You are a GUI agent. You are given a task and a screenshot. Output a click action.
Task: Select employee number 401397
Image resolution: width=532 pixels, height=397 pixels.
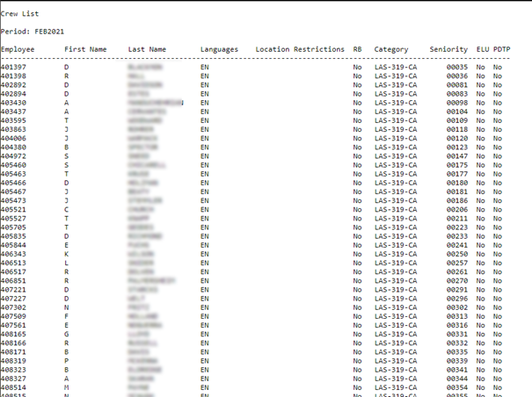pyautogui.click(x=13, y=67)
